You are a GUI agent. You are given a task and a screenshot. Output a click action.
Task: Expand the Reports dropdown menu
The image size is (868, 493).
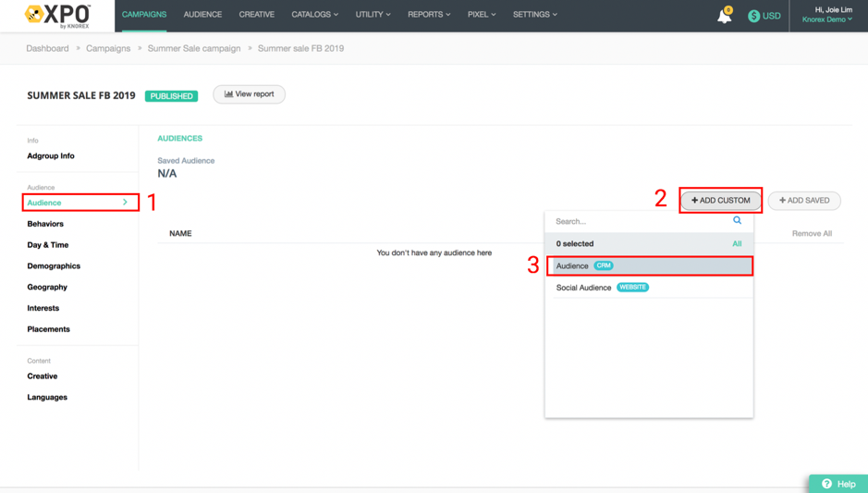pyautogui.click(x=429, y=15)
